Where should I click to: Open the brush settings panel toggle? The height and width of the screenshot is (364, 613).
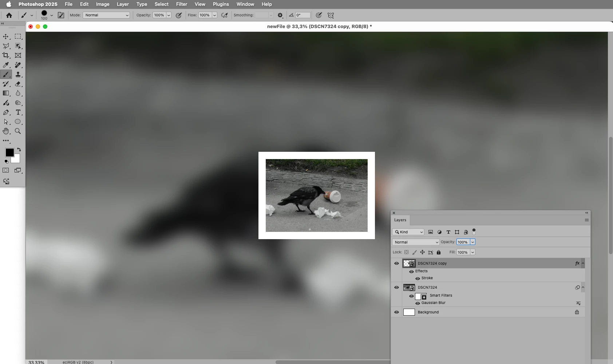pyautogui.click(x=61, y=15)
